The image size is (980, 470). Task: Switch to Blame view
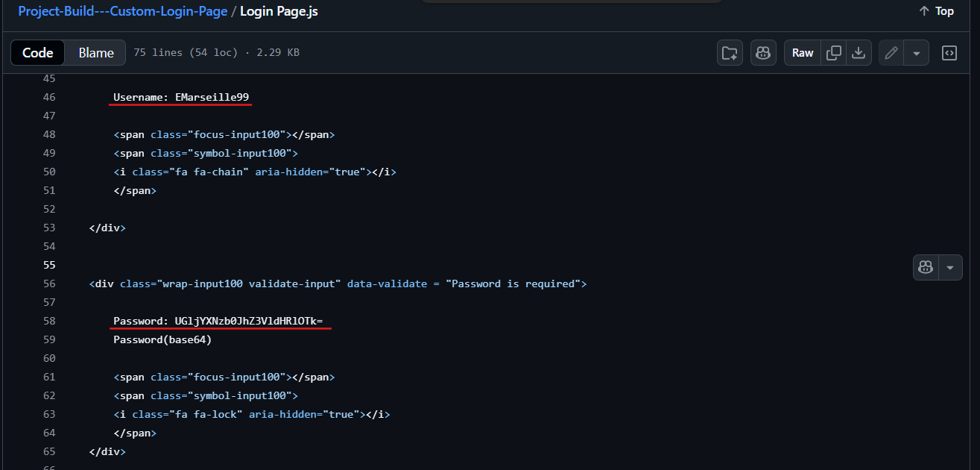(96, 53)
